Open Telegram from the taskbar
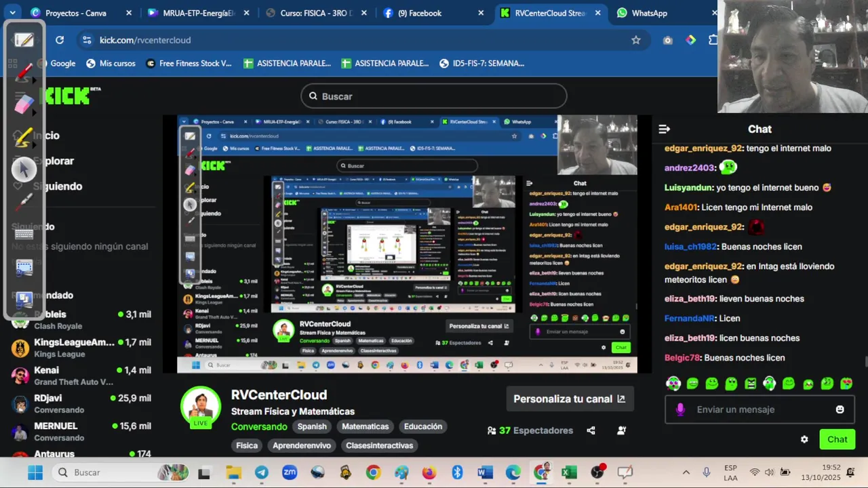This screenshot has width=868, height=488. tap(262, 472)
